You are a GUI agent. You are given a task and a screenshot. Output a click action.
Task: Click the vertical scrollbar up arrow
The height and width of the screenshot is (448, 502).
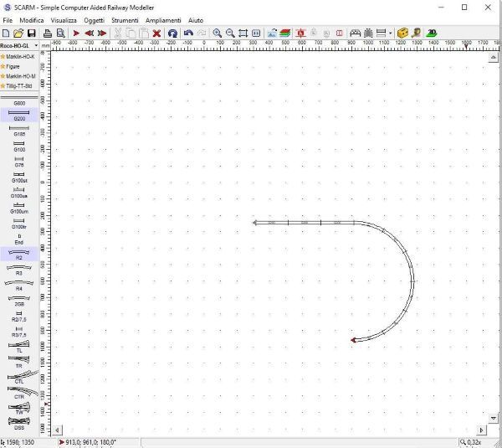(493, 58)
